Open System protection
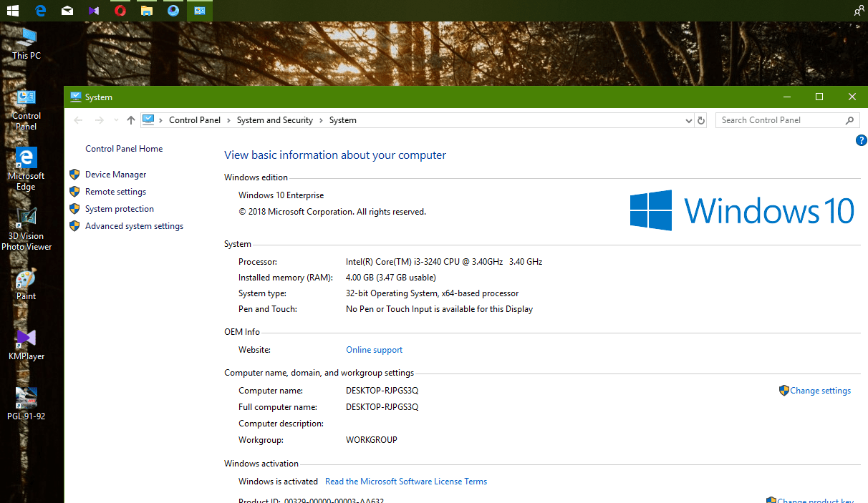868x503 pixels. 120,209
